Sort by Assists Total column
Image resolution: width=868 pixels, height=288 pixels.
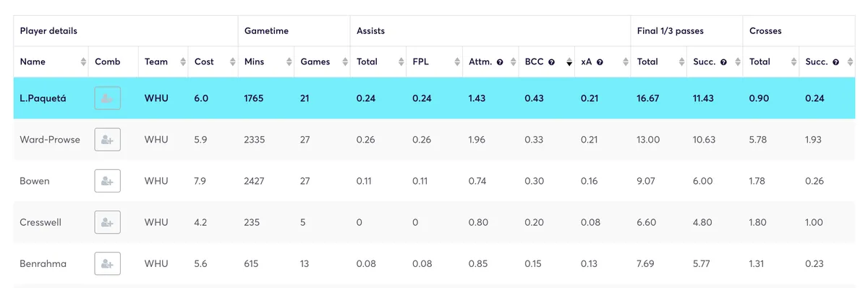[x=401, y=62]
